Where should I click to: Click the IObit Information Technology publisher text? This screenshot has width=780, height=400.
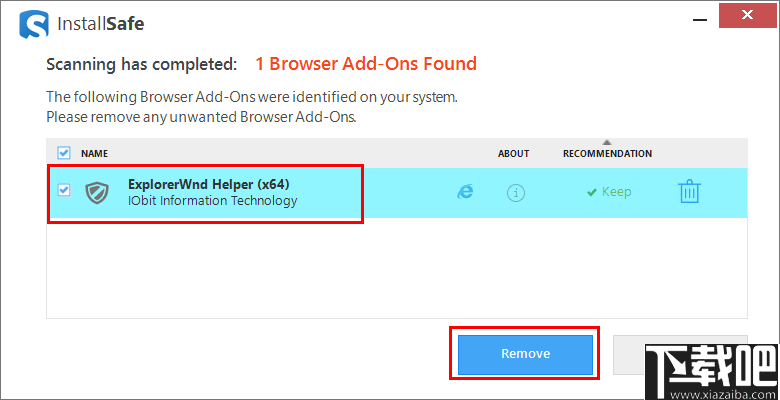212,200
